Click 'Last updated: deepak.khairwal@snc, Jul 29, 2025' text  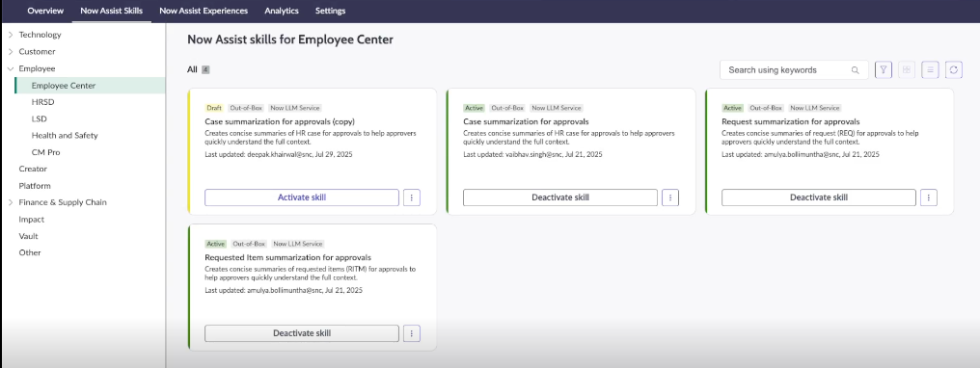point(279,154)
